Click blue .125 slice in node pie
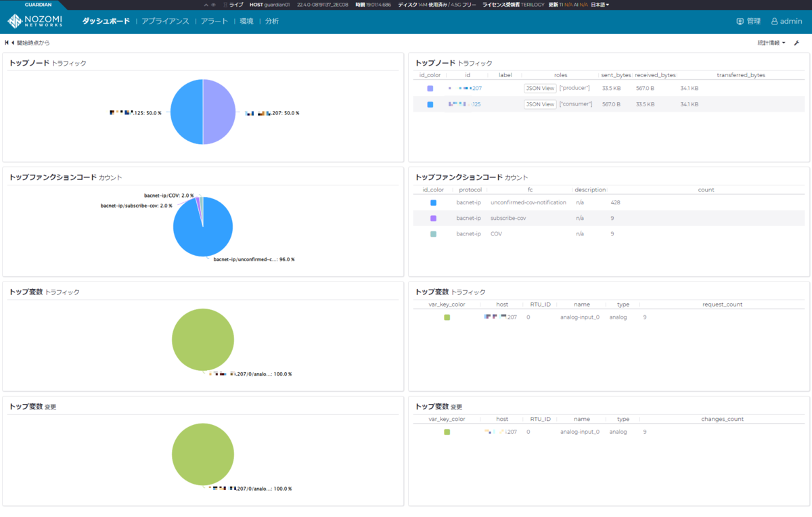 click(186, 112)
